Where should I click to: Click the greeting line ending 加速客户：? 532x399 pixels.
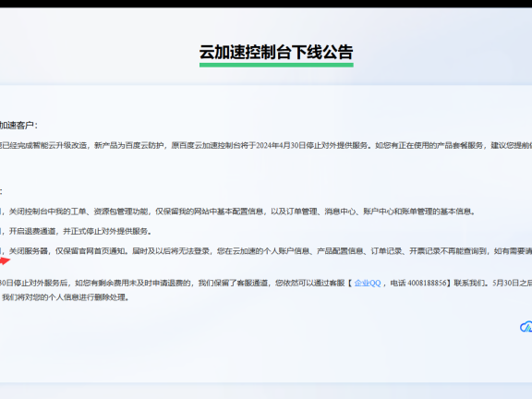18,126
